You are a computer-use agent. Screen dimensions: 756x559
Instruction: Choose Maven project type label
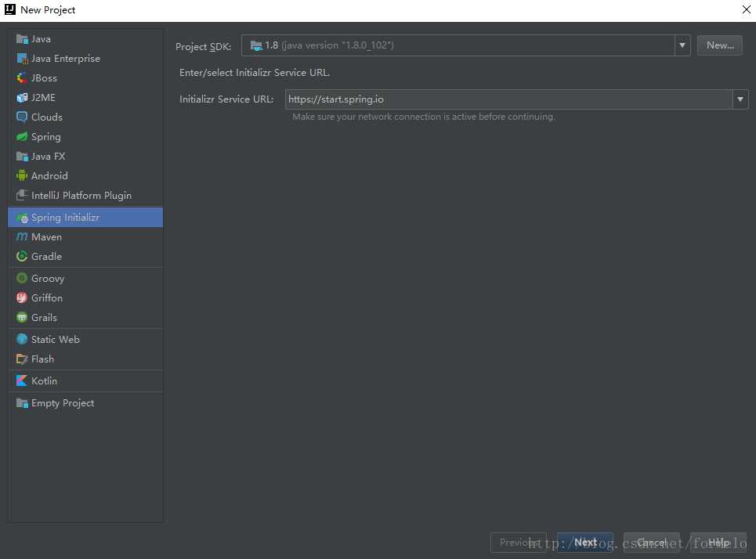pos(47,237)
